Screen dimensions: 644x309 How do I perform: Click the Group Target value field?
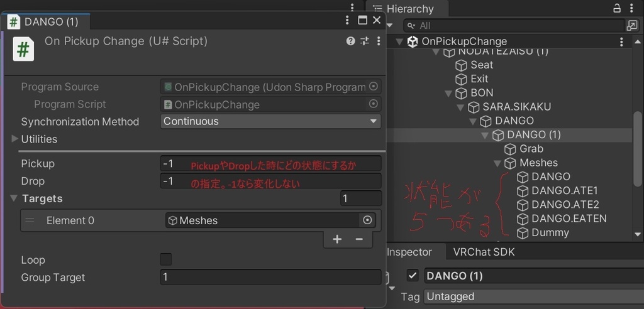click(x=270, y=277)
